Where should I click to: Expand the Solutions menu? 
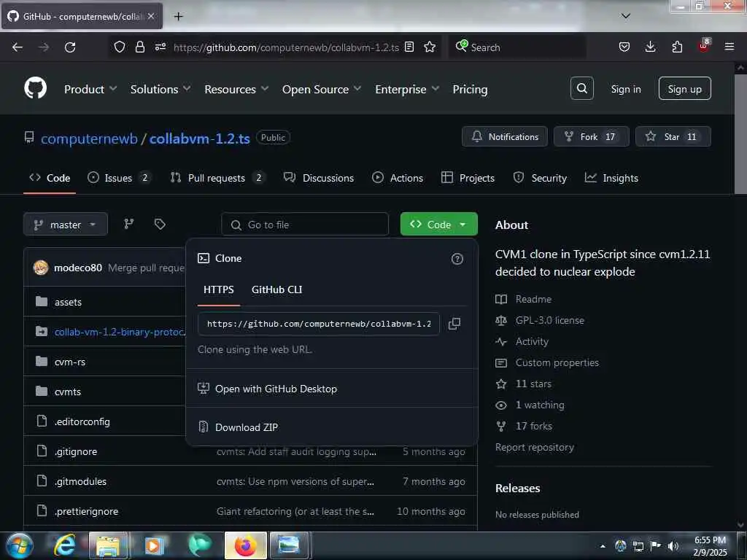click(x=160, y=89)
